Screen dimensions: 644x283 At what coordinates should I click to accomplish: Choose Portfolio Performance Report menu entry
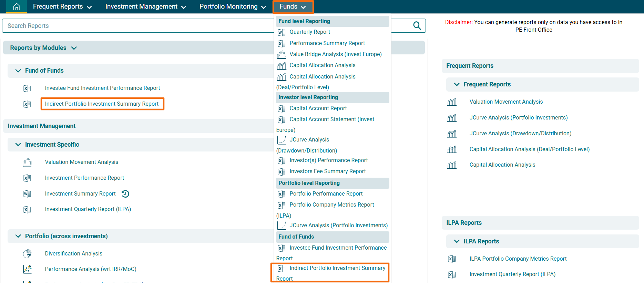point(326,194)
